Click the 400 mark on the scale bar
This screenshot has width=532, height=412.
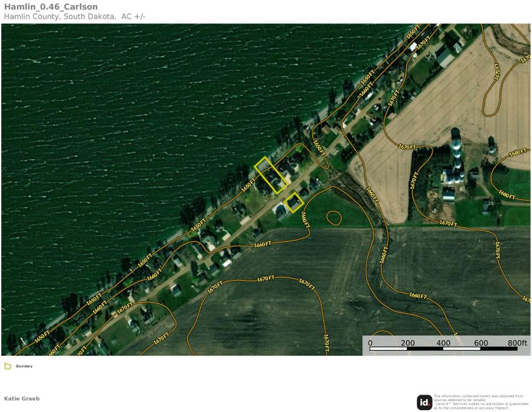tap(444, 343)
